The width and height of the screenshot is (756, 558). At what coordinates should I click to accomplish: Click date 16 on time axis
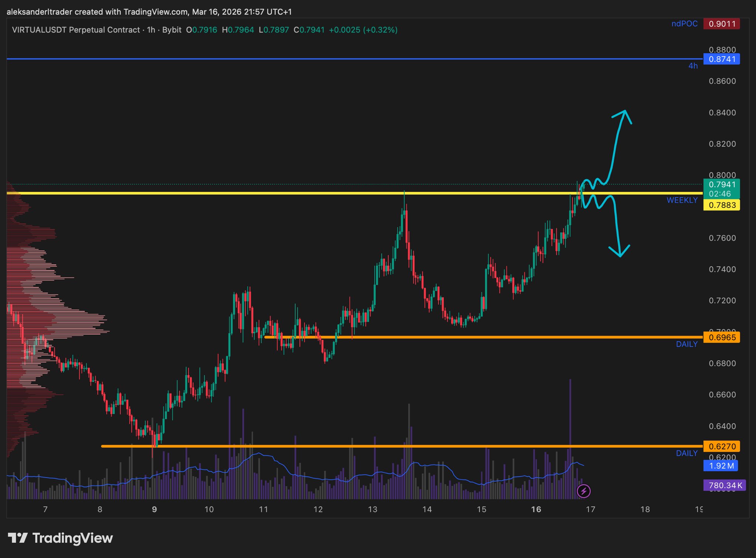click(536, 510)
